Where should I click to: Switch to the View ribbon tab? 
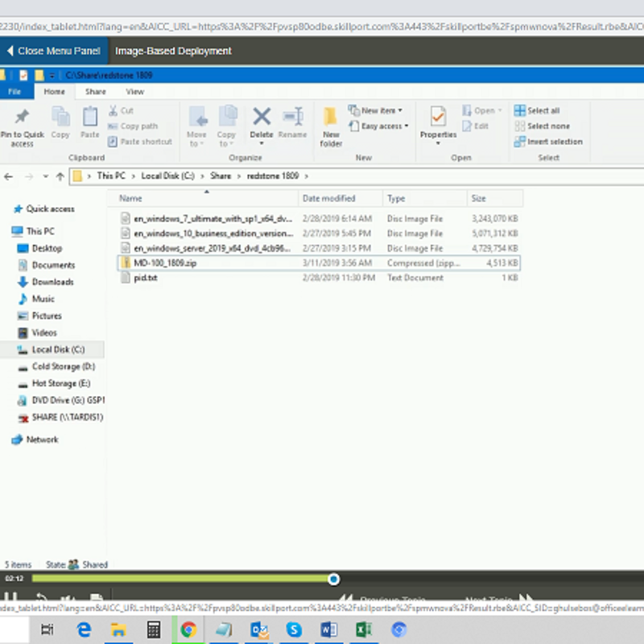point(134,92)
